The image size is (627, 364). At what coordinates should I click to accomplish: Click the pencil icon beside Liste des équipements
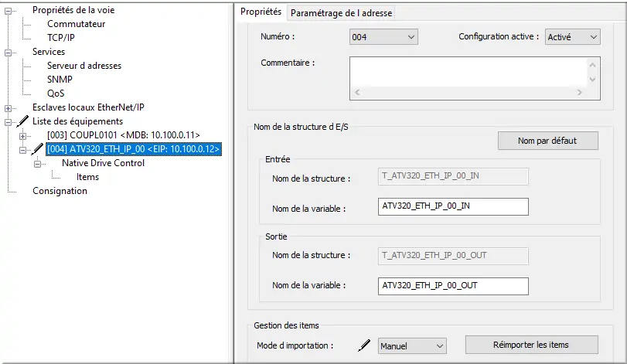tap(22, 121)
